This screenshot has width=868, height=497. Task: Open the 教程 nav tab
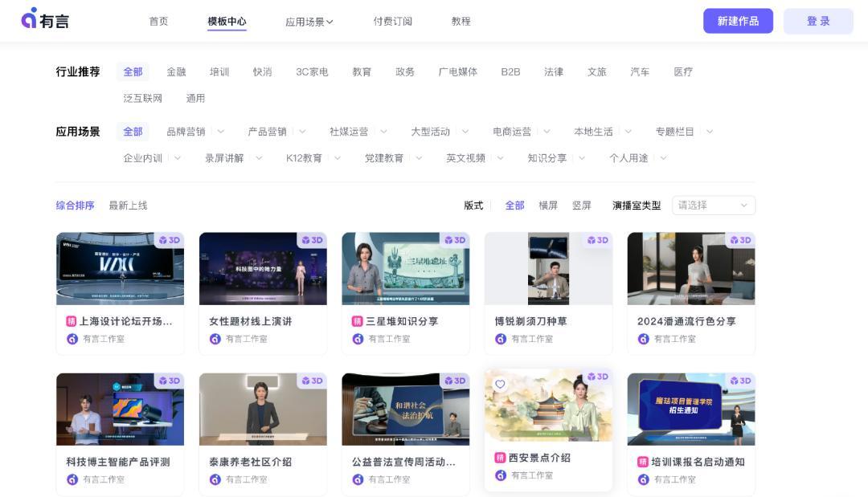461,22
